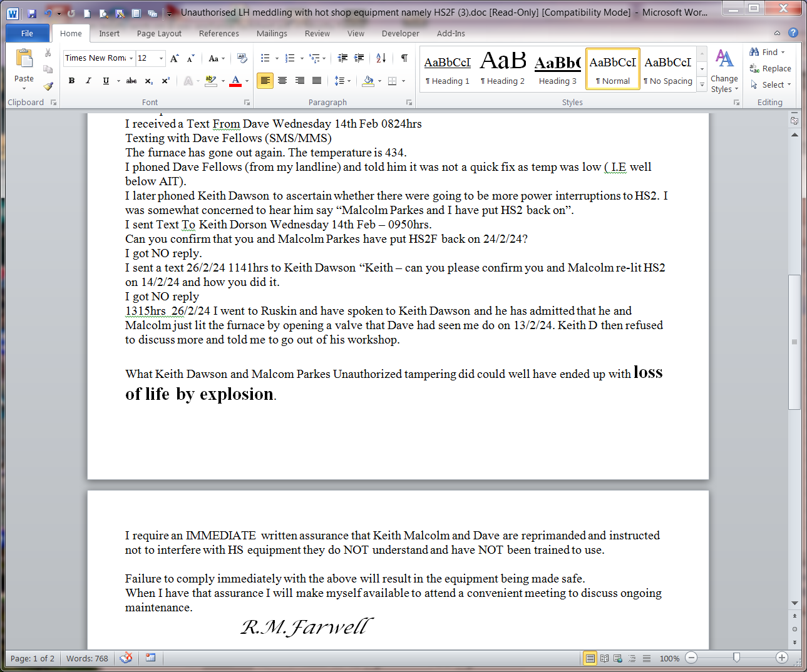Image resolution: width=807 pixels, height=672 pixels.
Task: Expand the Styles gallery More arrow
Action: (702, 84)
